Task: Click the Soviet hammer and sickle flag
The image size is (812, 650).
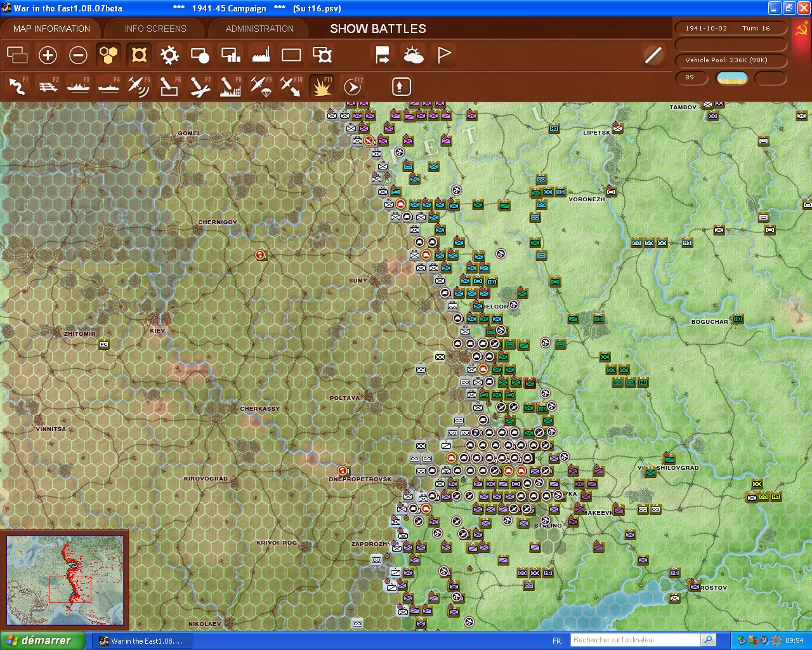Action: tap(801, 30)
